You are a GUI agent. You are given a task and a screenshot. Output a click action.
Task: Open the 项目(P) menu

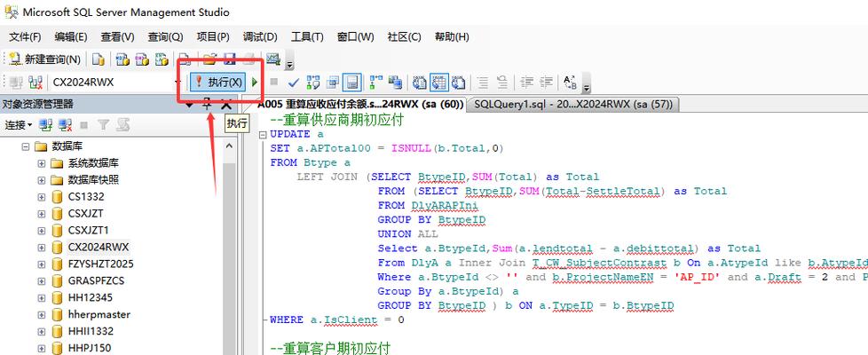point(213,37)
